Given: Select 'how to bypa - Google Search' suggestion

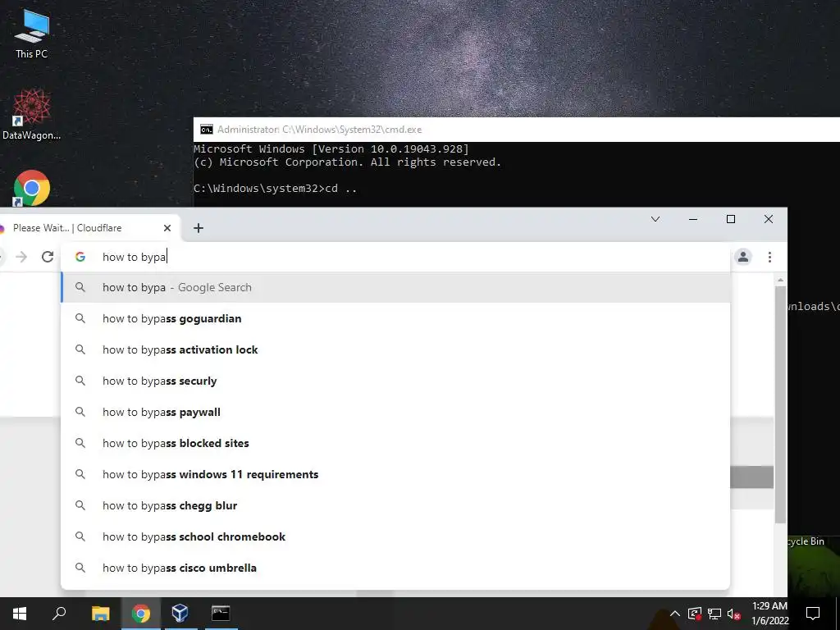Looking at the screenshot, I should click(x=395, y=287).
